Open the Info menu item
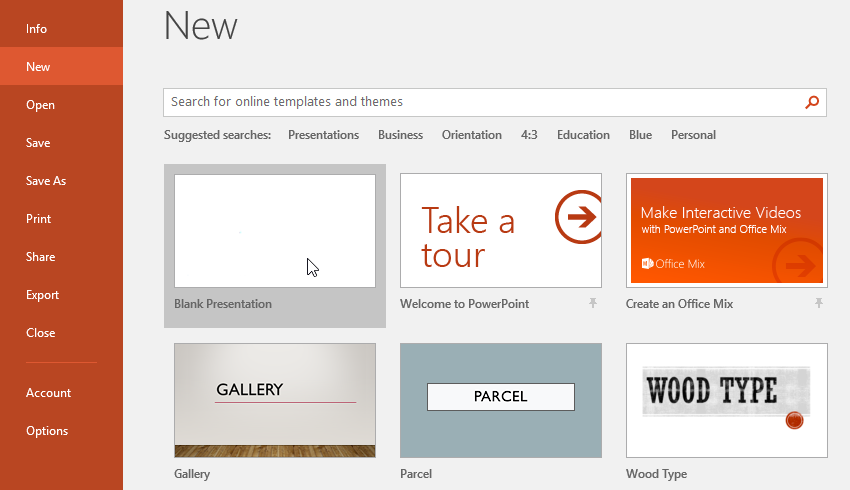The image size is (850, 490). pos(37,29)
